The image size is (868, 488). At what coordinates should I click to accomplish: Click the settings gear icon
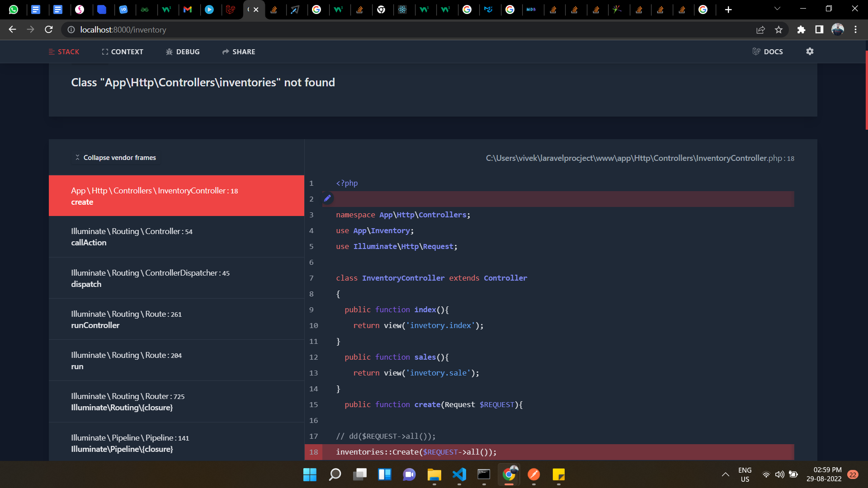810,52
